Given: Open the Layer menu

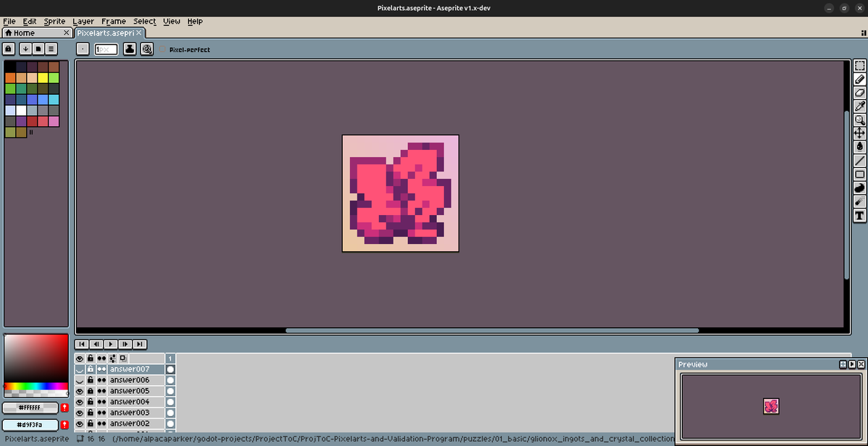Looking at the screenshot, I should pyautogui.click(x=83, y=21).
